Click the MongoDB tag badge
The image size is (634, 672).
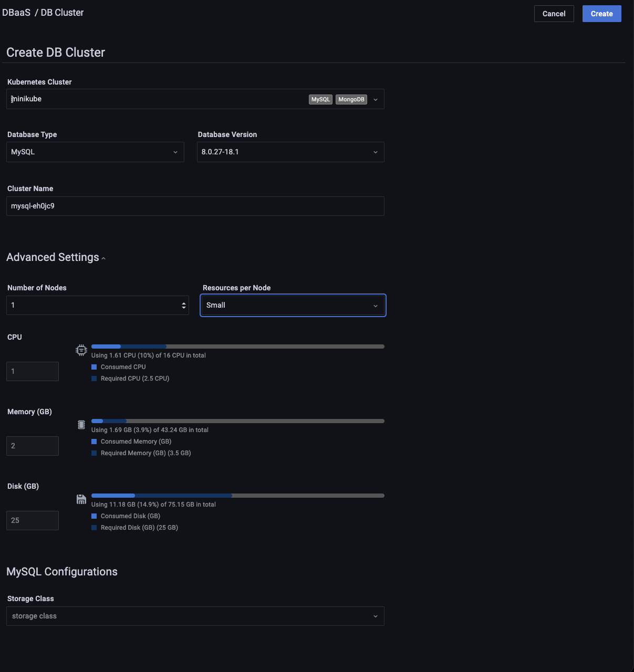tap(351, 99)
